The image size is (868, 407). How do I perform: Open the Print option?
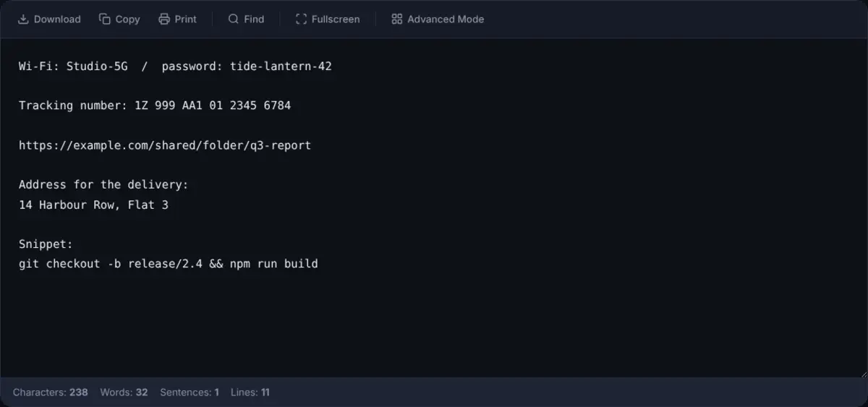click(178, 20)
